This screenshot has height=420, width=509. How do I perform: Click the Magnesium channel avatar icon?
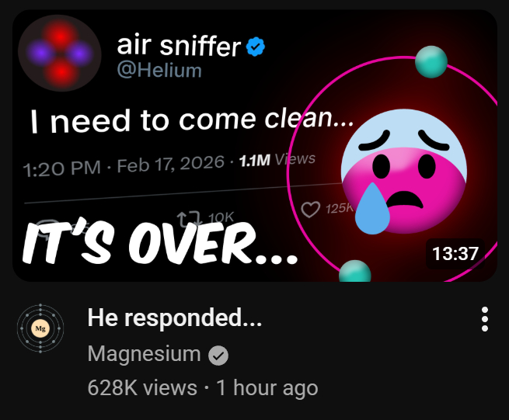(x=40, y=328)
